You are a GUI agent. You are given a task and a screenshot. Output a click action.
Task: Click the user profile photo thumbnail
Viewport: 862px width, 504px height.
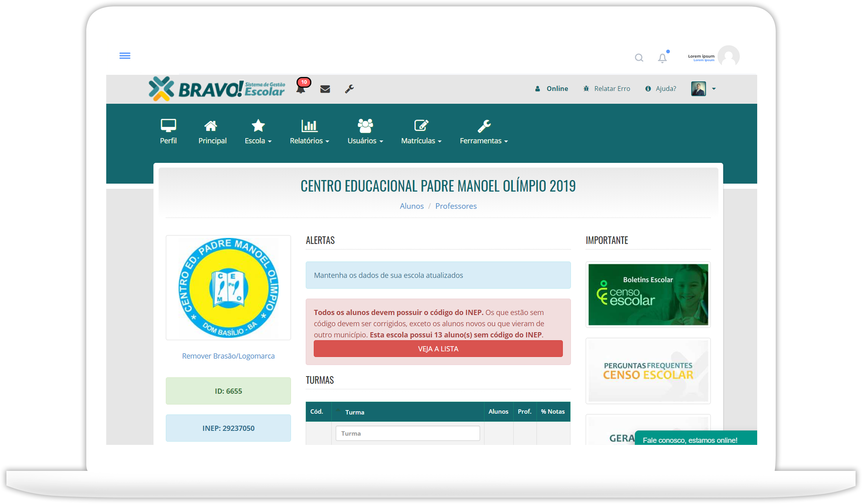(x=698, y=88)
